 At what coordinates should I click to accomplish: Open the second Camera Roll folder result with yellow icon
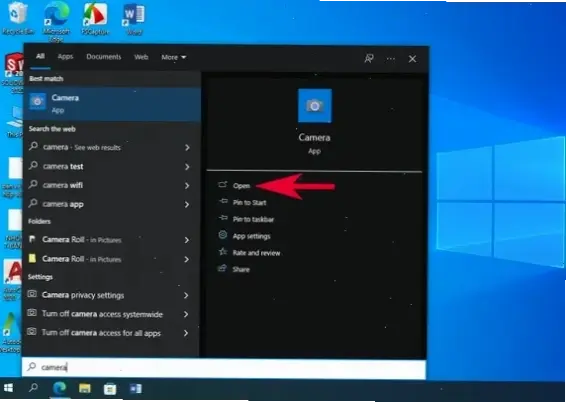pyautogui.click(x=112, y=259)
